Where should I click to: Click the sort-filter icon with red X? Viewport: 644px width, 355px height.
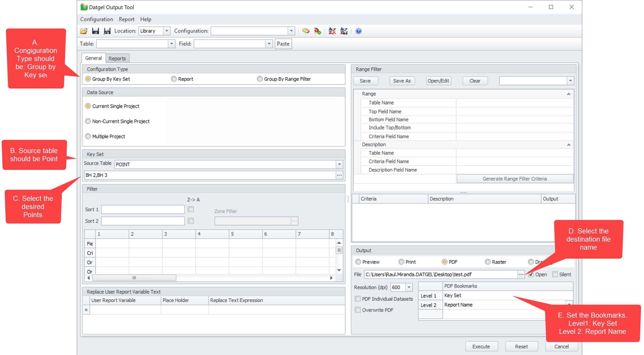click(x=332, y=31)
